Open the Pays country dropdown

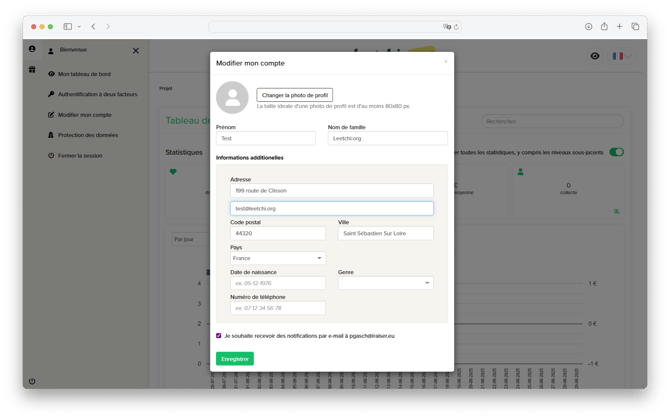[278, 258]
